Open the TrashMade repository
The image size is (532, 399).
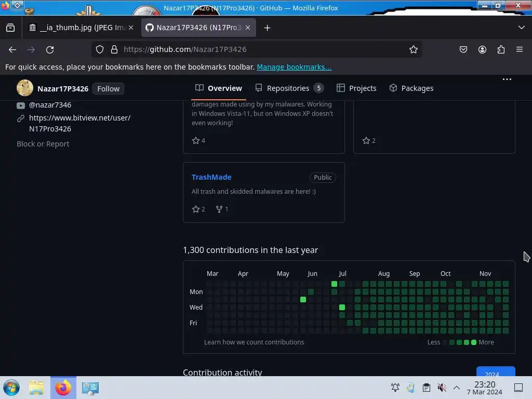(211, 177)
